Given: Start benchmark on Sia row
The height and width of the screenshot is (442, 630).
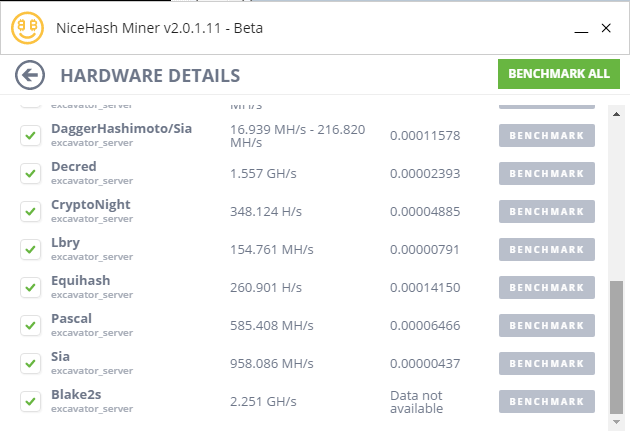Looking at the screenshot, I should [547, 363].
